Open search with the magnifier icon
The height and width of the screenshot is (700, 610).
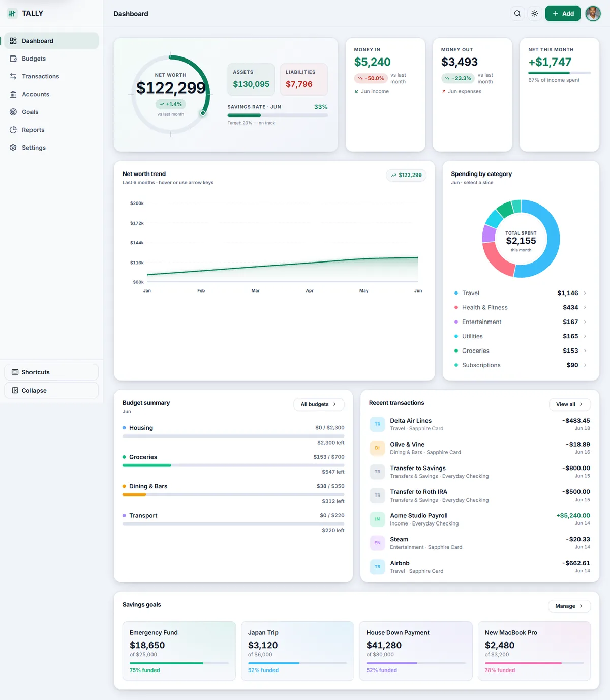[x=517, y=14]
